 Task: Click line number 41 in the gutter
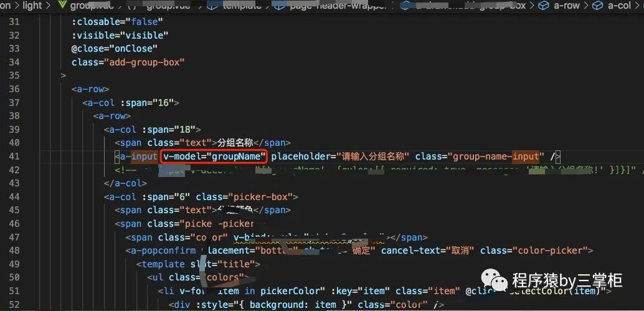(x=14, y=156)
